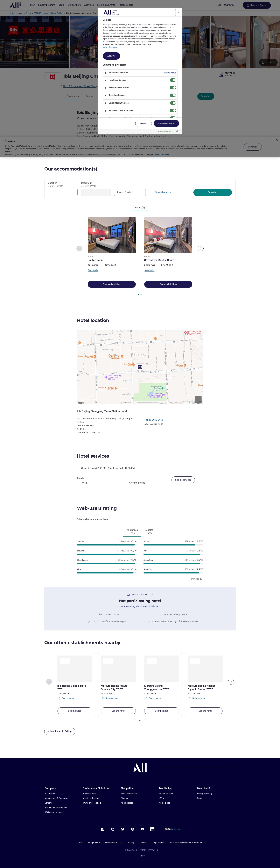
Task: Click the WiFi rating progress bar
Action: [173, 554]
